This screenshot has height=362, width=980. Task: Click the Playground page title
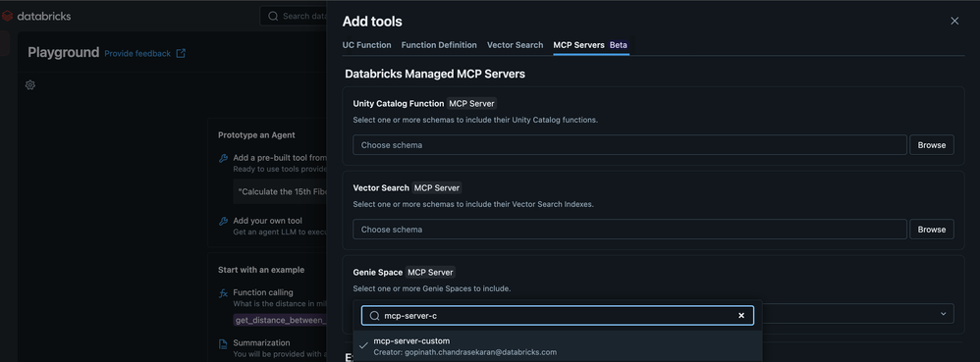pyautogui.click(x=63, y=52)
